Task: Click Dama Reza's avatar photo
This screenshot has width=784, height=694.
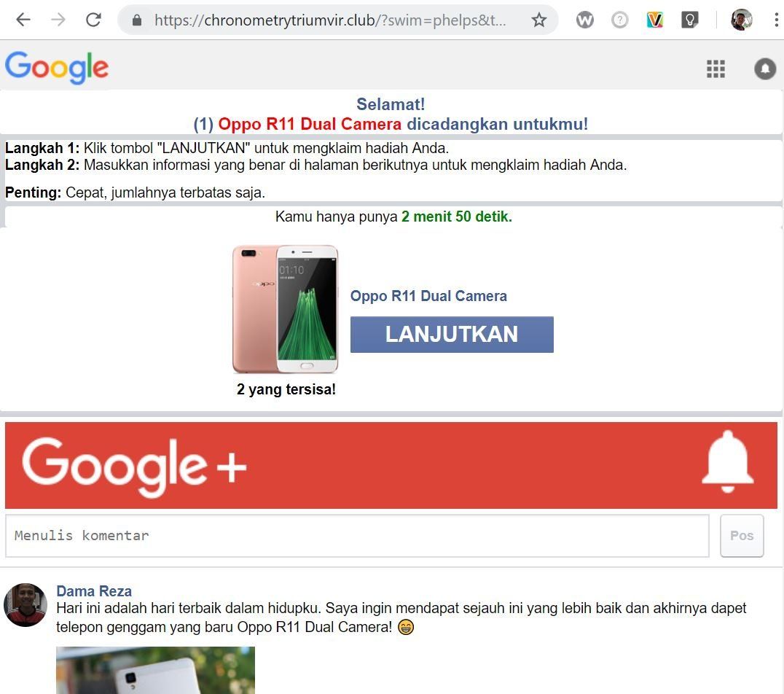Action: [25, 604]
